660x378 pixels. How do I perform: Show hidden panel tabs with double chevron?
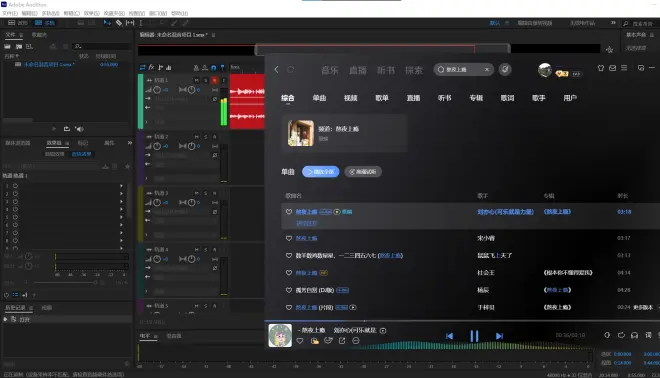coord(130,143)
